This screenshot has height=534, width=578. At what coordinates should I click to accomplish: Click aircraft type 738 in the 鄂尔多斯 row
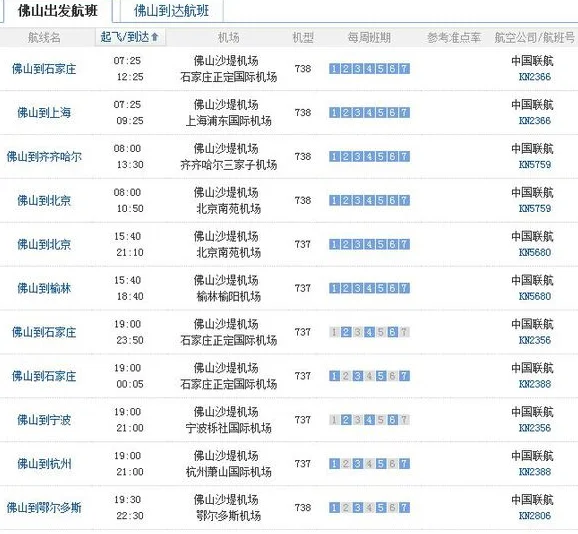[303, 507]
